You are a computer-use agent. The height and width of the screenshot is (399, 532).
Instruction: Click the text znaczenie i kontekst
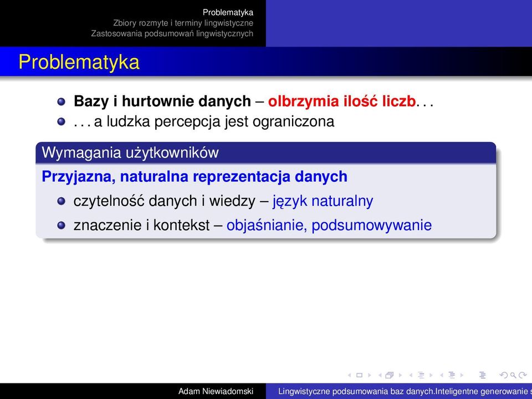[141, 225]
